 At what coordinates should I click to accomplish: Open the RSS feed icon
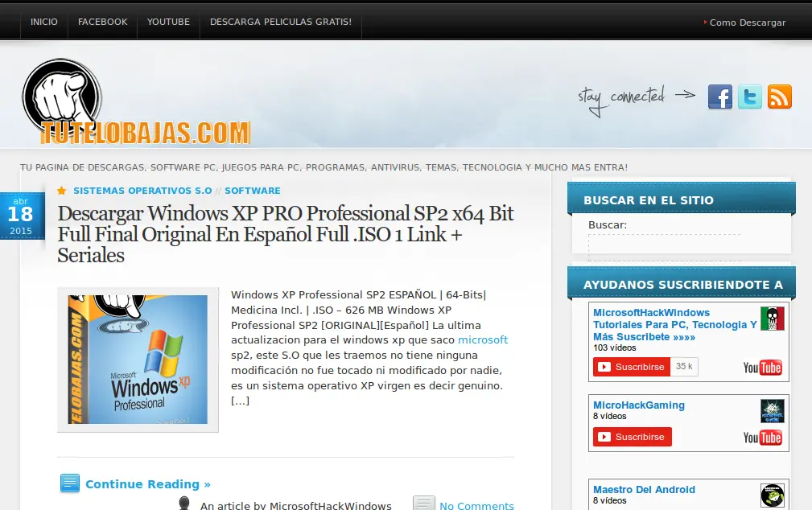click(x=779, y=97)
